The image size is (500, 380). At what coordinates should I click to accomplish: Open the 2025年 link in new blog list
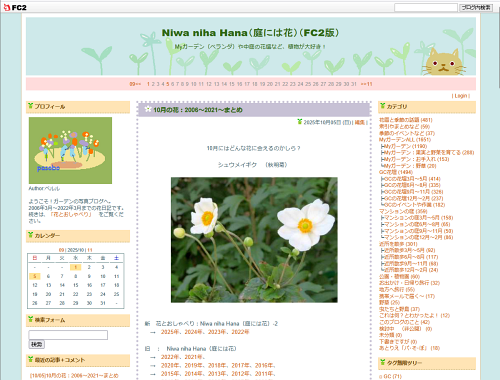[170, 332]
